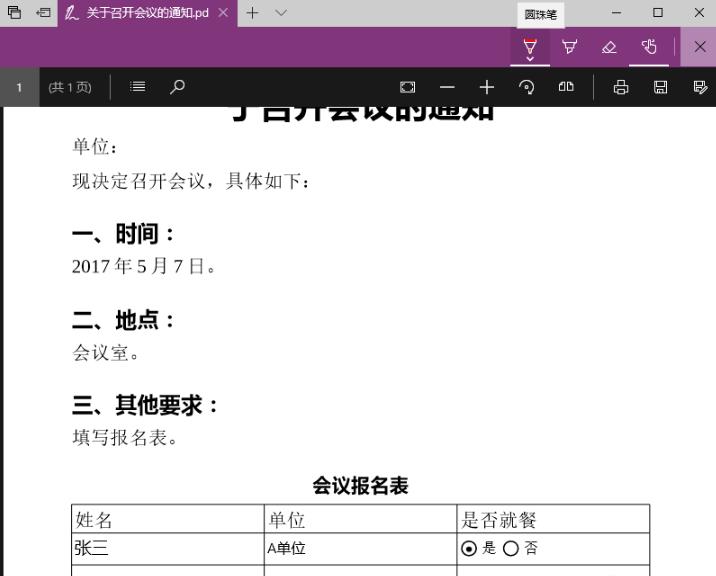Zoom in with plus button
The width and height of the screenshot is (716, 576).
pos(487,87)
